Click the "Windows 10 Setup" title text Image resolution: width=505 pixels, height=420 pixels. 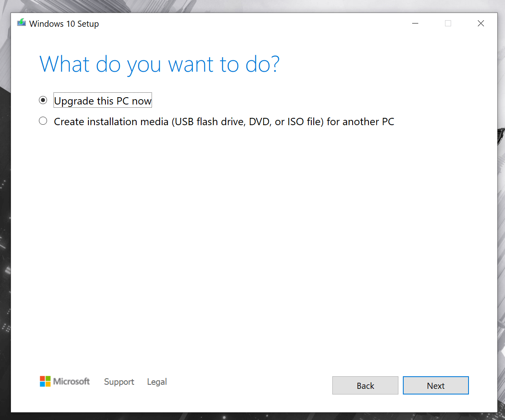(64, 24)
